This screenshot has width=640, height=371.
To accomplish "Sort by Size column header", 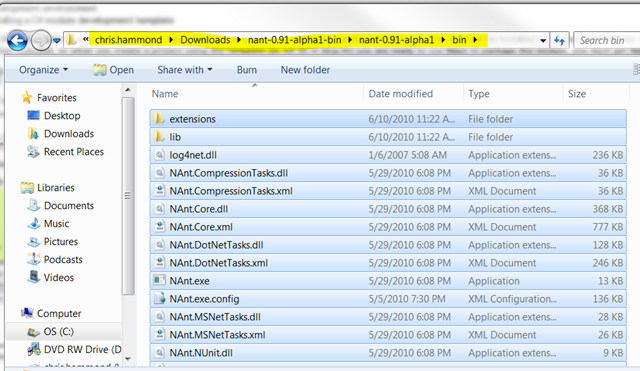I will point(577,93).
